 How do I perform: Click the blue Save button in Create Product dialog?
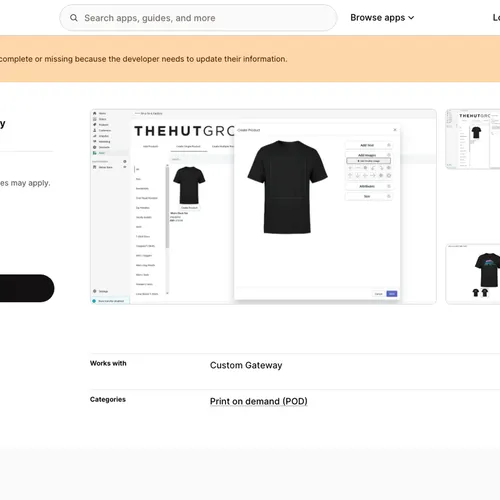(392, 294)
